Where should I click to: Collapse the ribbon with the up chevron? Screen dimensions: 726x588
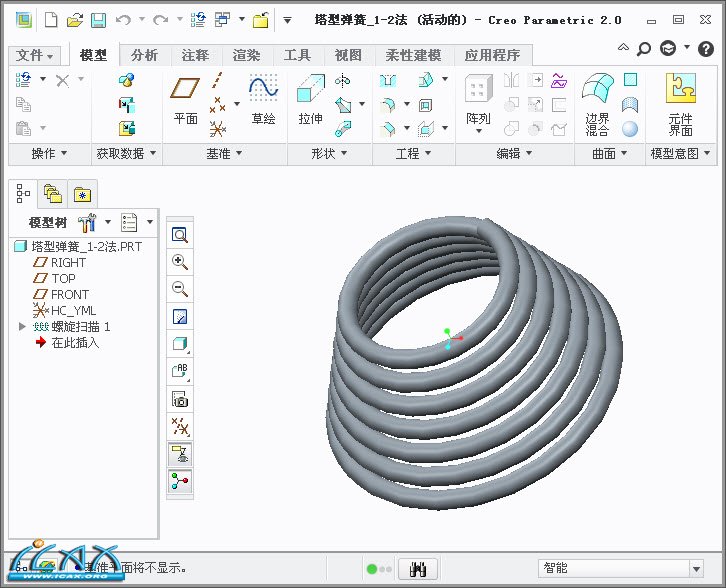[623, 47]
